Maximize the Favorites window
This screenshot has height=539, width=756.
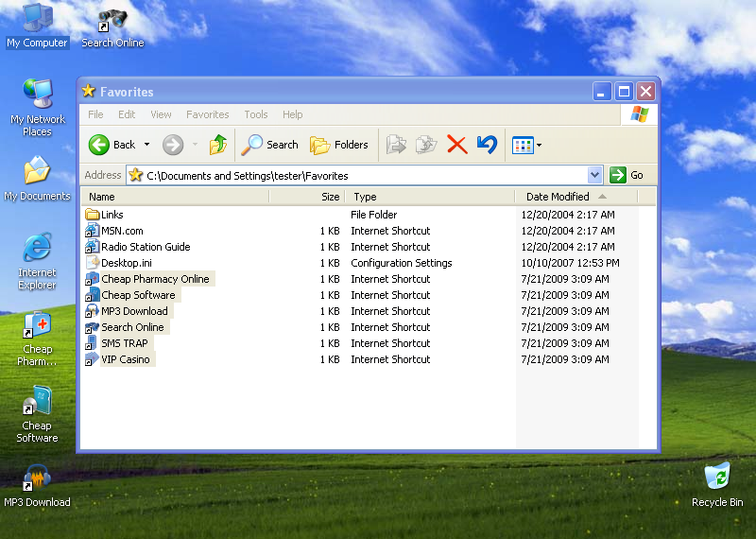(624, 91)
